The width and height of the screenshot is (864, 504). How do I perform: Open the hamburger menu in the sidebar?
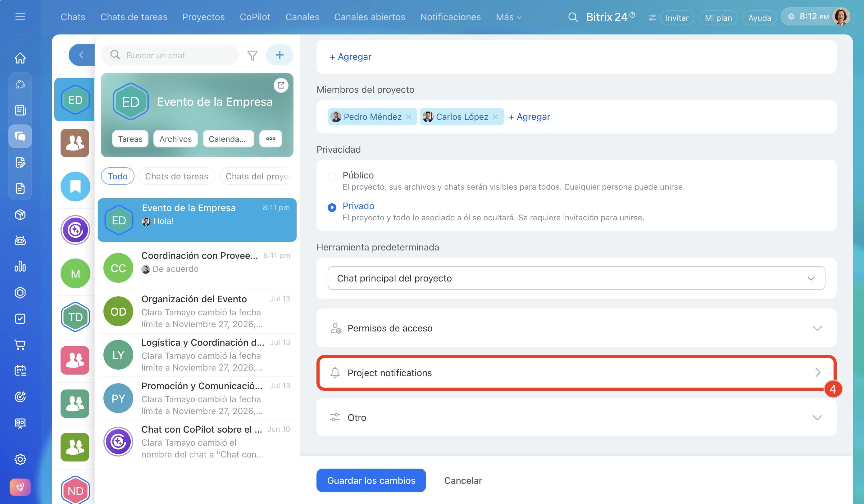(x=20, y=16)
